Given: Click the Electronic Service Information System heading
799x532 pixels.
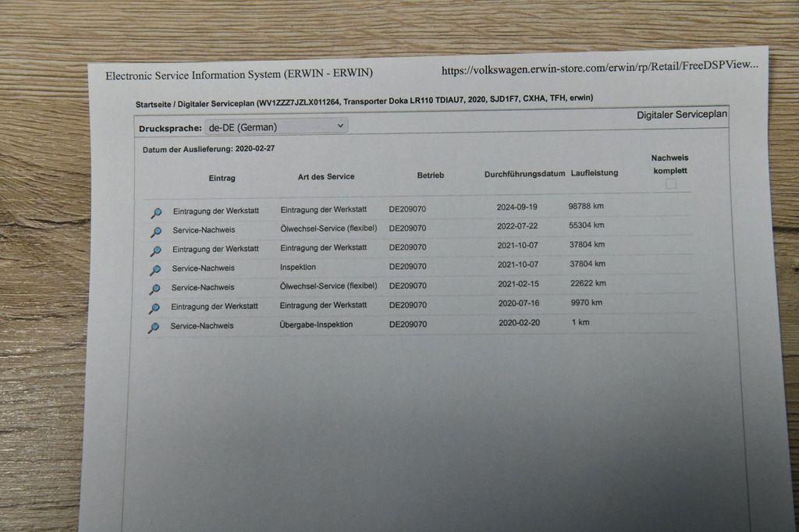Looking at the screenshot, I should tap(239, 75).
